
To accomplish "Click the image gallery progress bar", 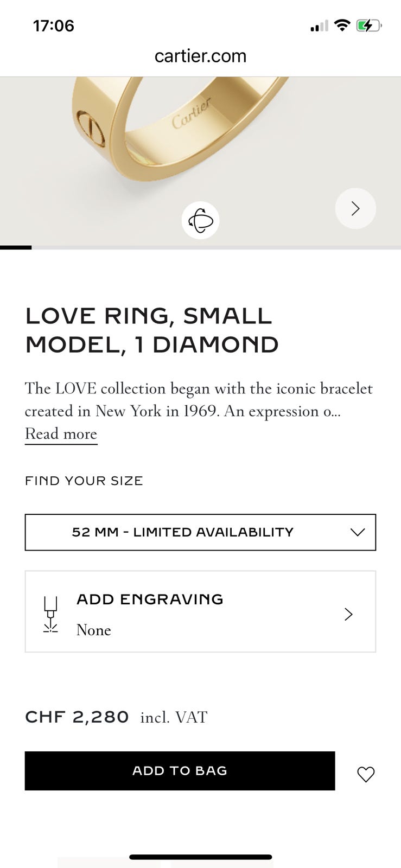I will (200, 247).
